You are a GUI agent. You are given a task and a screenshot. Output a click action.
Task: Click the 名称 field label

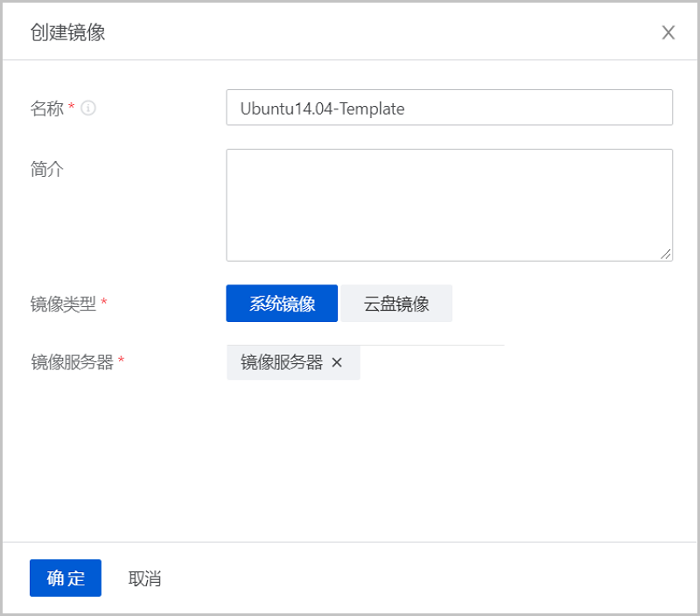[47, 108]
